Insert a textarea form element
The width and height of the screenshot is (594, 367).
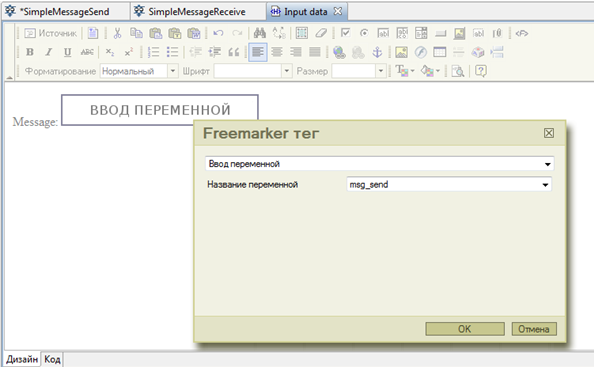point(402,33)
